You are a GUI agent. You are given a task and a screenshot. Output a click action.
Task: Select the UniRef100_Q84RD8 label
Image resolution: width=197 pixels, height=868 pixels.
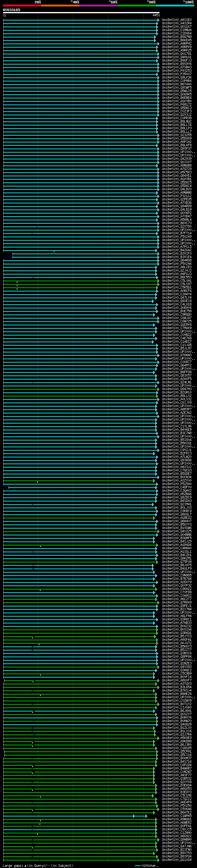[x=176, y=260]
